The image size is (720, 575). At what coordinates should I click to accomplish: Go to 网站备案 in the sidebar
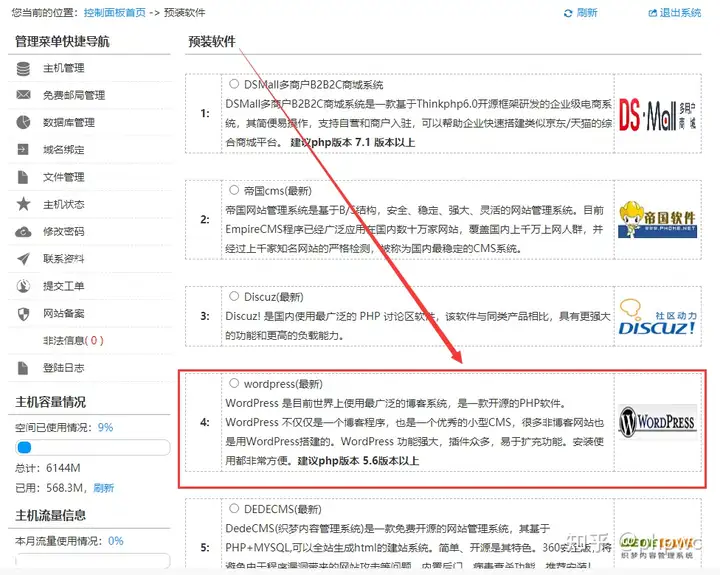[64, 314]
